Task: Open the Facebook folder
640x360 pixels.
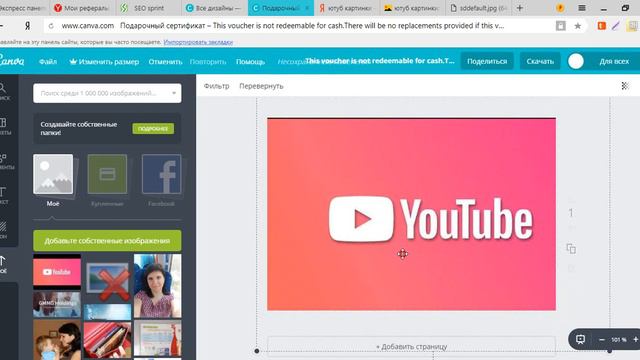Action: pos(161,180)
